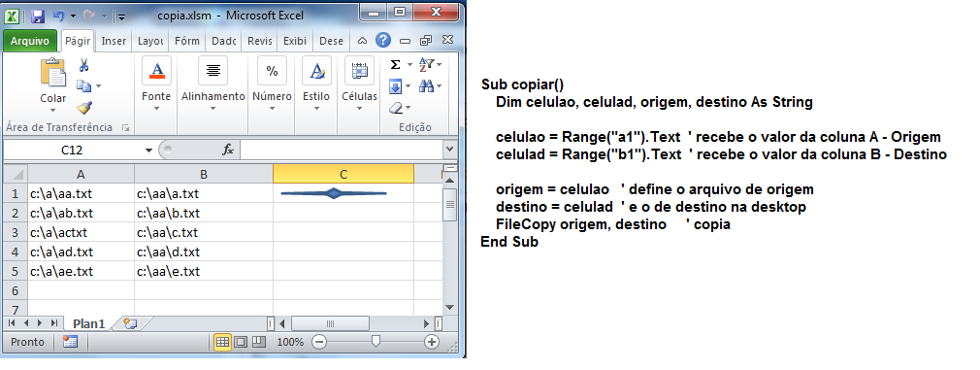Select the Plan1 sheet tab
Screen dimensions: 980x370
click(88, 323)
